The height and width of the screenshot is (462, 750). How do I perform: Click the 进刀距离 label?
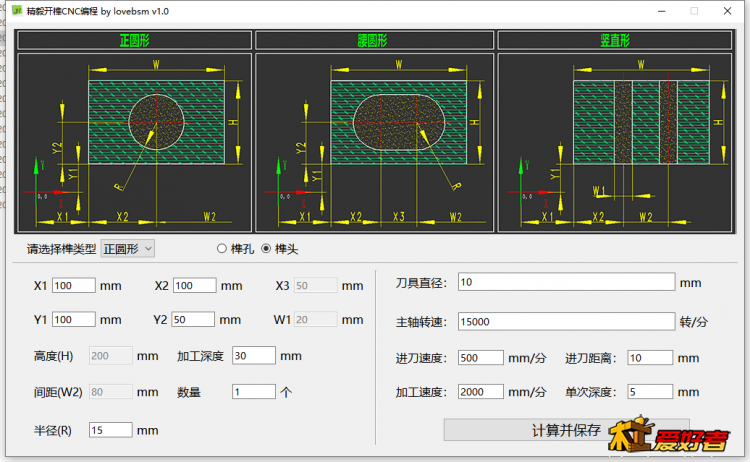pyautogui.click(x=591, y=358)
